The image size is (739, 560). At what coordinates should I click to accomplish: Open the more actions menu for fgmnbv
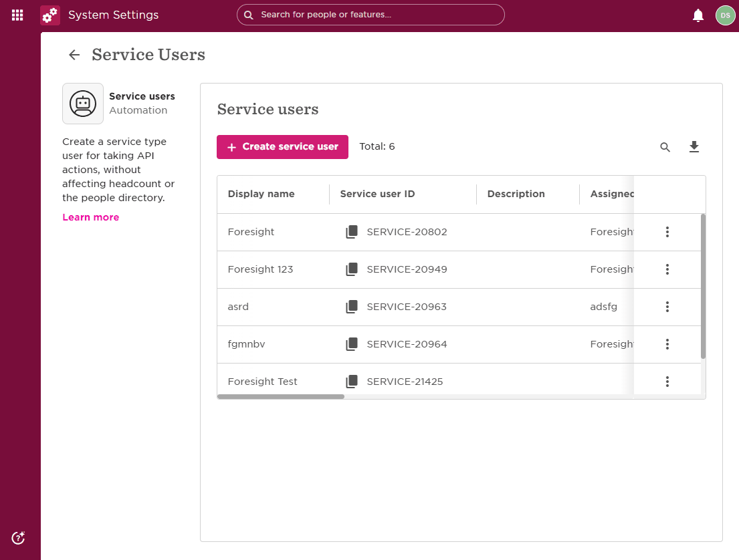pyautogui.click(x=667, y=344)
